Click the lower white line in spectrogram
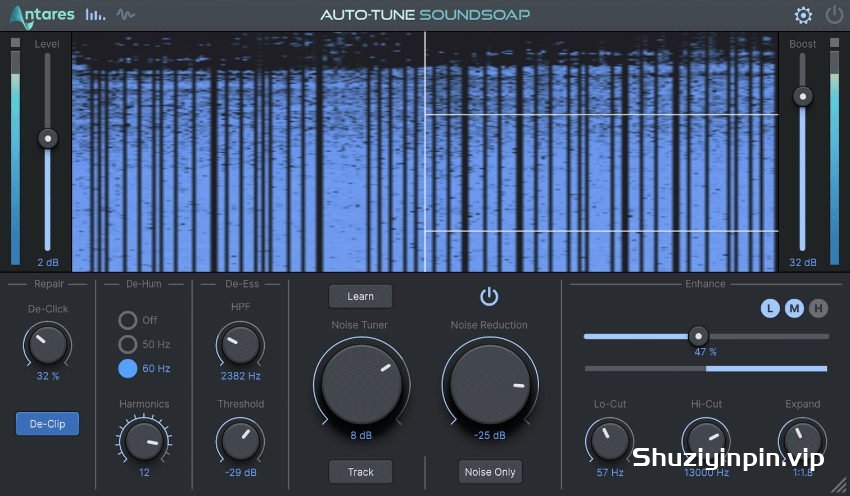850x496 pixels. (602, 231)
